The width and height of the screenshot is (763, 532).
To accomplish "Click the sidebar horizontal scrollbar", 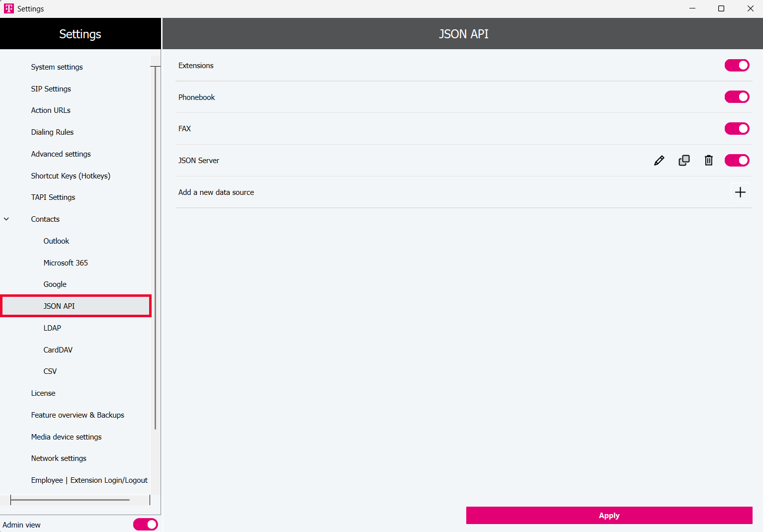I will pos(70,500).
